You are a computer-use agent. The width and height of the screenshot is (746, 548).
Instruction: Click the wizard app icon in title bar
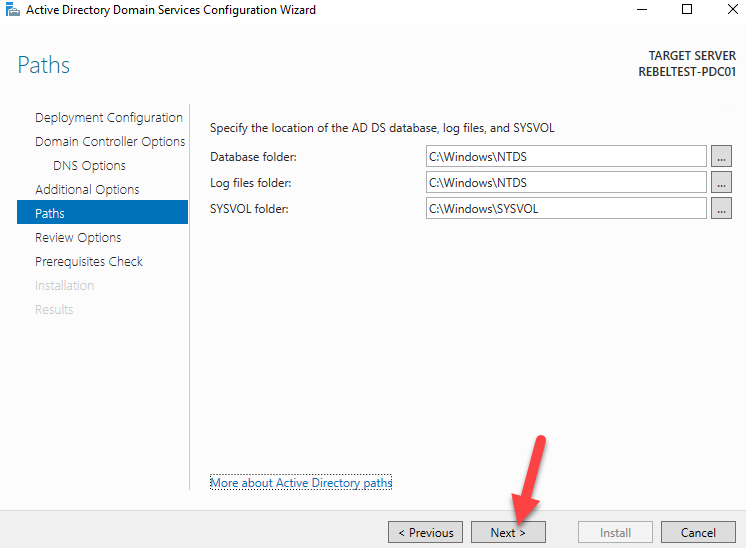pyautogui.click(x=12, y=10)
